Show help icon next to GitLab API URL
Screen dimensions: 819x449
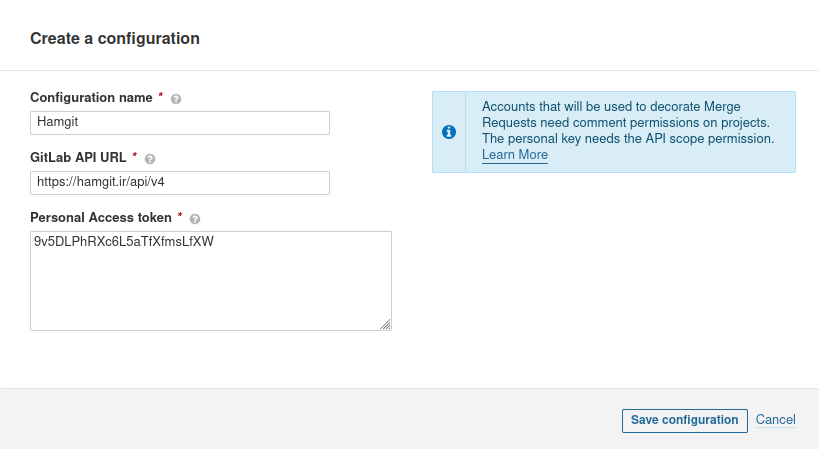coord(150,159)
